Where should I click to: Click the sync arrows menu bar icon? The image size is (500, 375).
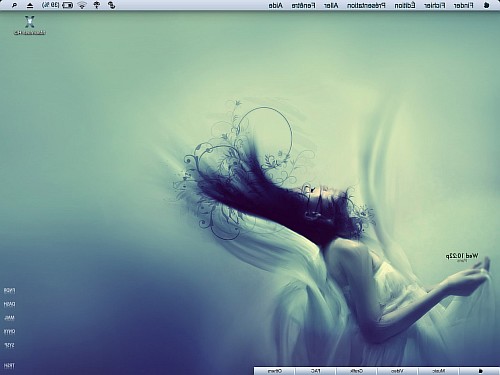[x=112, y=5]
